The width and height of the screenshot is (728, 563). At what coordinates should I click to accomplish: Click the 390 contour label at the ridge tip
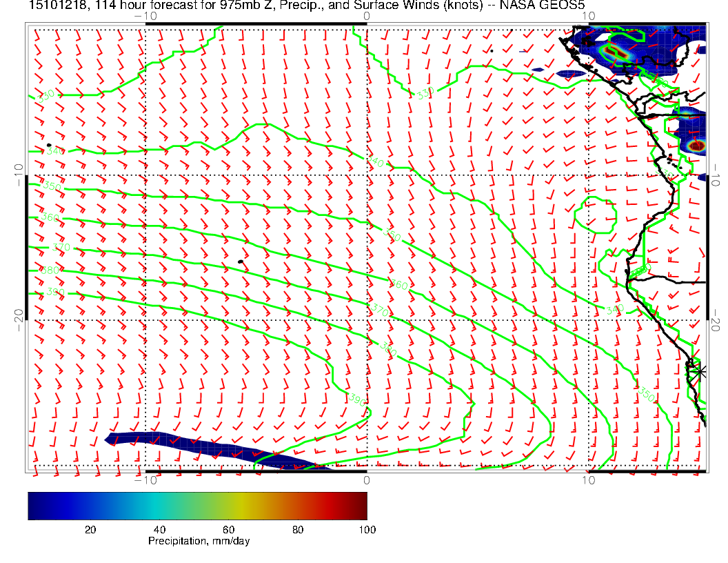click(x=356, y=399)
